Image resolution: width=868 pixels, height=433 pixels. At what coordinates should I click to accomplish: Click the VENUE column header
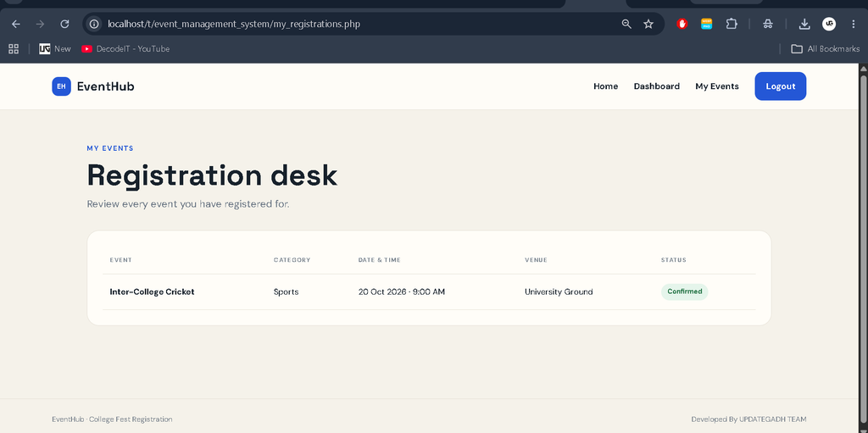[x=536, y=259]
